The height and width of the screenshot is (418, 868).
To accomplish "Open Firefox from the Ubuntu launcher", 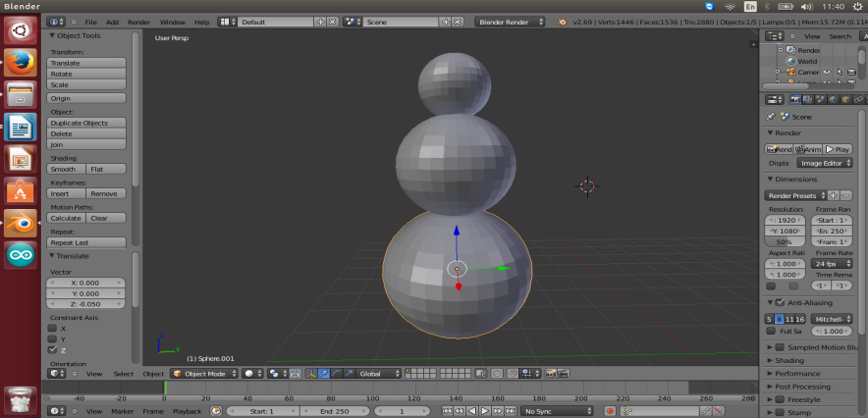I will [x=21, y=62].
